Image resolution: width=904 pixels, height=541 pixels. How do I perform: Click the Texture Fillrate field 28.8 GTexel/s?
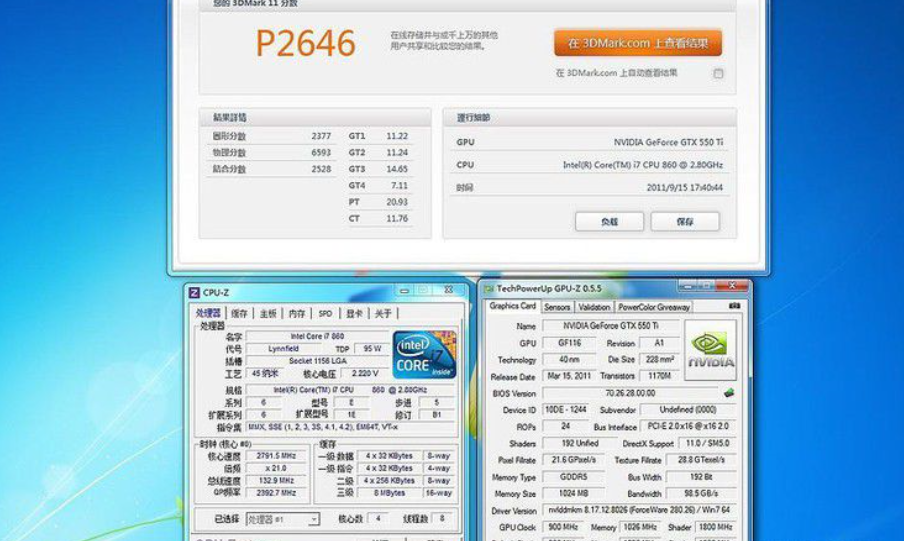click(701, 460)
